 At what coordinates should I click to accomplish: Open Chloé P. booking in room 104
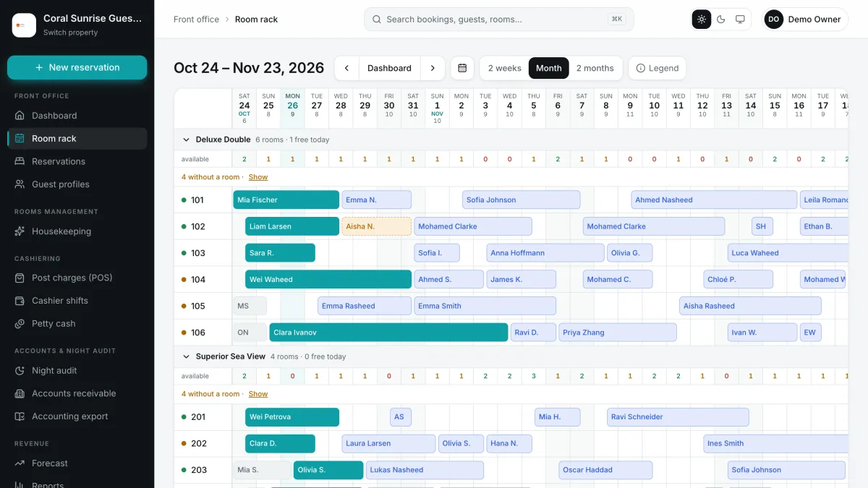739,279
